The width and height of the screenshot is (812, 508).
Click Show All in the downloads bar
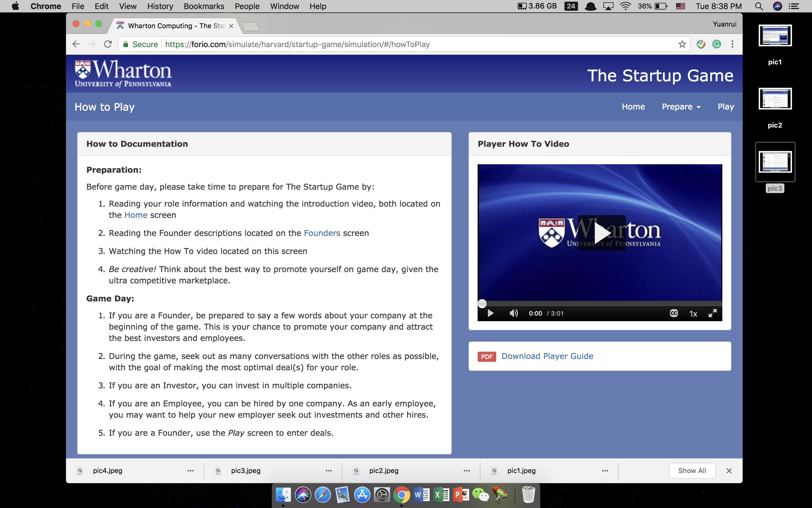coord(692,471)
